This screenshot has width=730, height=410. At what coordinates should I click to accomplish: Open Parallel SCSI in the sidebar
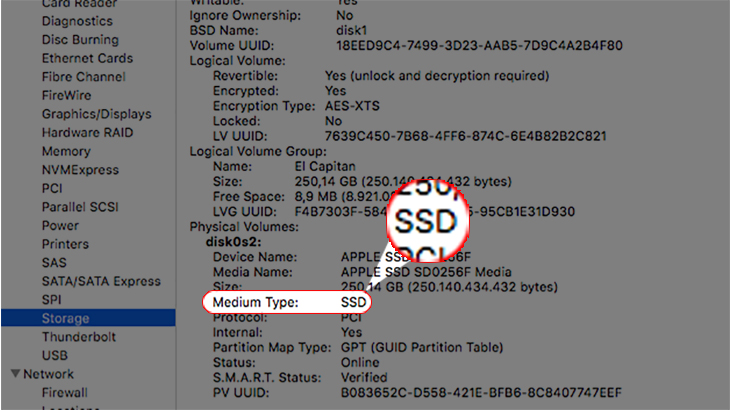coord(80,208)
